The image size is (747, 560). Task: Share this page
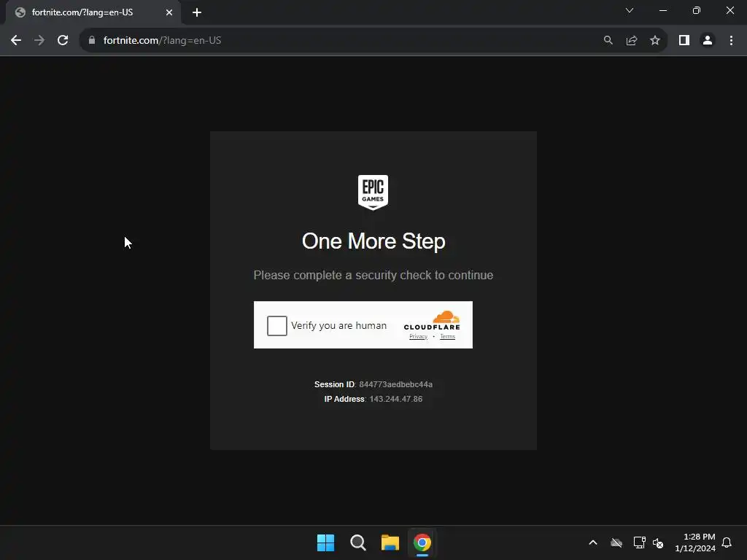click(632, 41)
